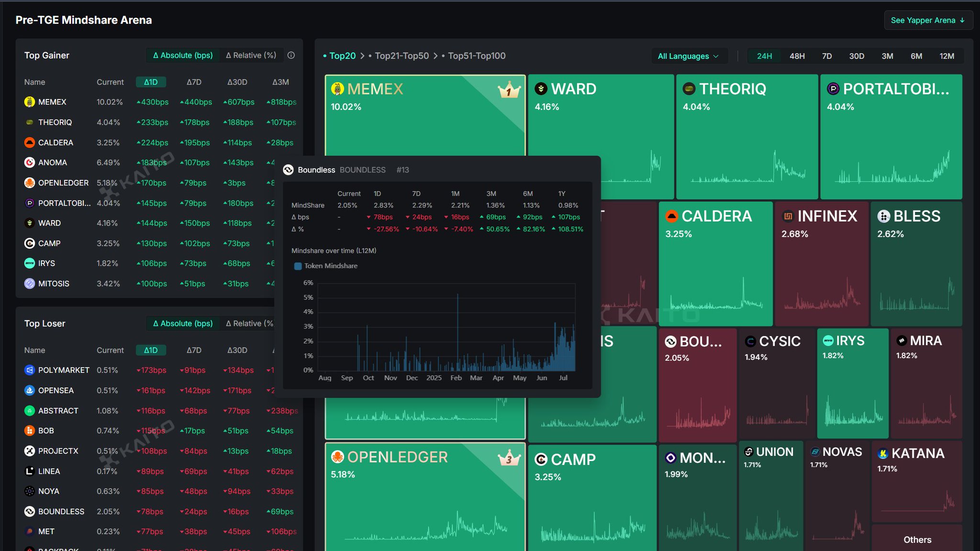Open the CAMP treemap tile
980x551 pixels.
coord(592,498)
